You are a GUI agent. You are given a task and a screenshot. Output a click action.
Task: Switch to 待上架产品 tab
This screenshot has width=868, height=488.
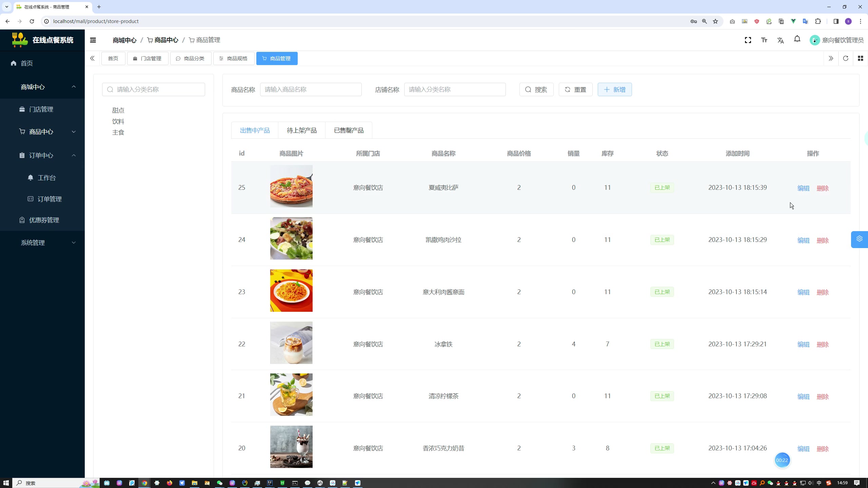(302, 130)
